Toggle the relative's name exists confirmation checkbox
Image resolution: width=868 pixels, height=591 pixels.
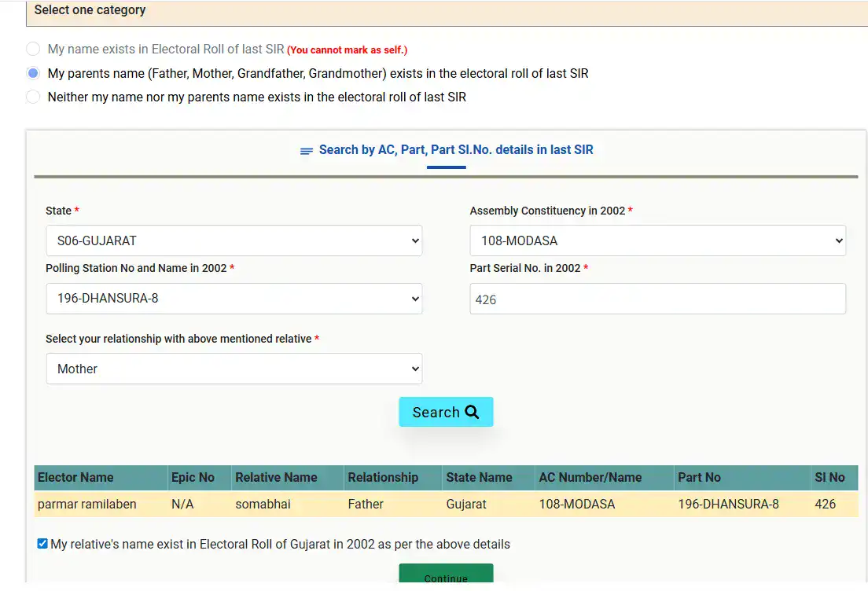(42, 544)
